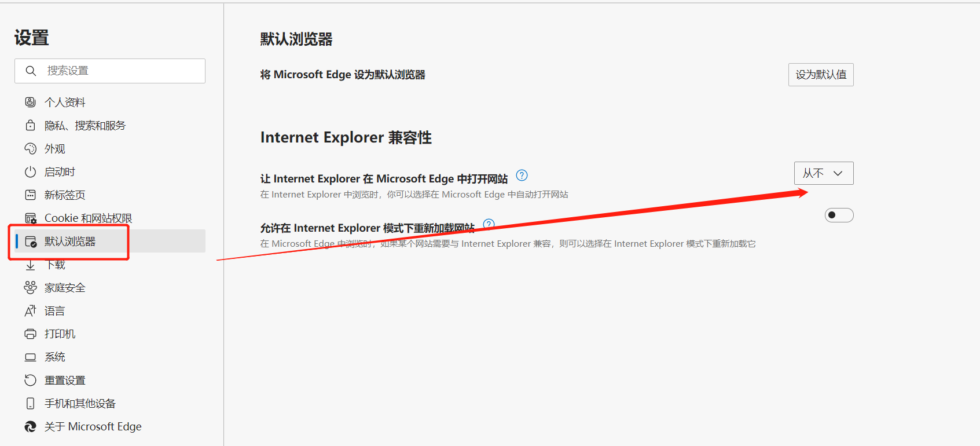Click the 语言 language icon
980x446 pixels.
tap(30, 310)
